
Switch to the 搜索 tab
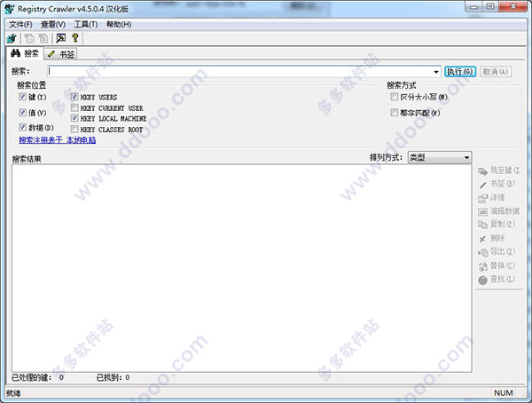tap(25, 53)
